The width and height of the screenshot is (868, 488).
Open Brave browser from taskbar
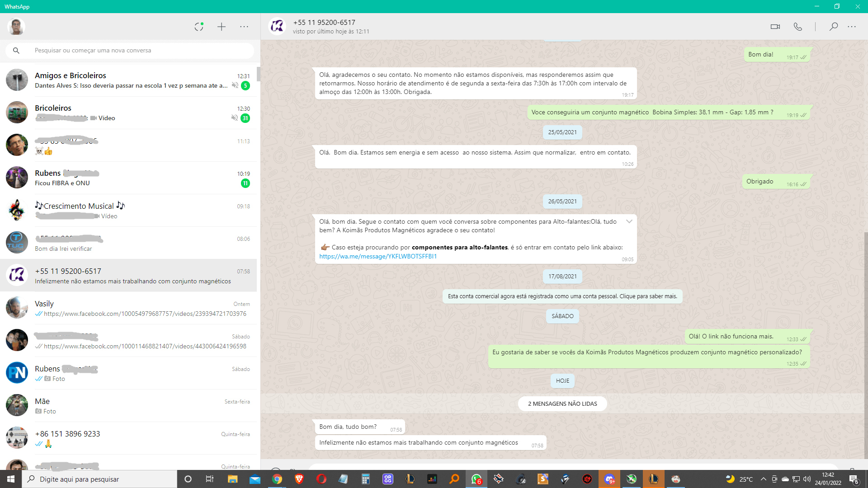[x=299, y=479]
